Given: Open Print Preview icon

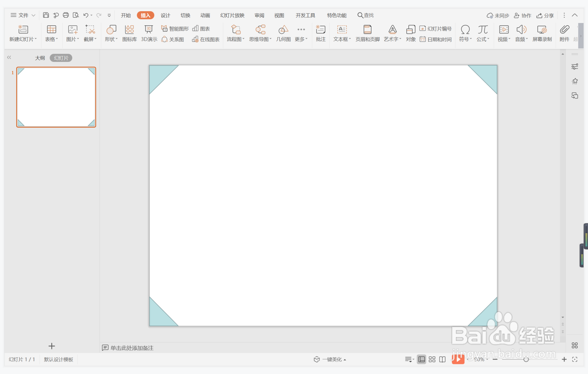Looking at the screenshot, I should click(x=76, y=15).
